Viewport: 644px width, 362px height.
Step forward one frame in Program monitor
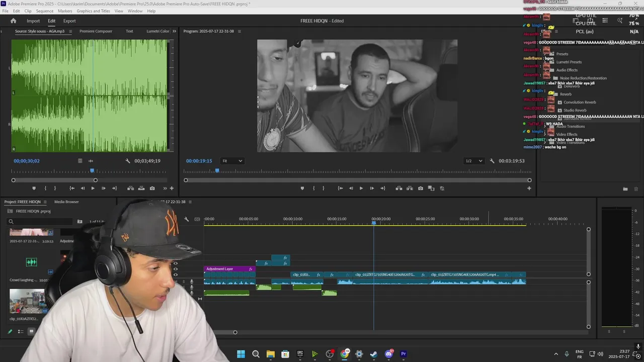pos(372,188)
